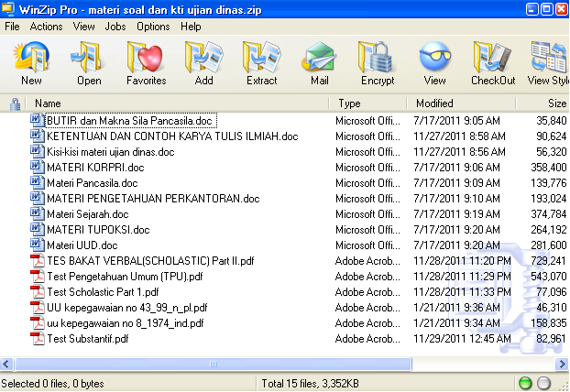This screenshot has width=570, height=392.
Task: Open the File menu
Action: [12, 27]
